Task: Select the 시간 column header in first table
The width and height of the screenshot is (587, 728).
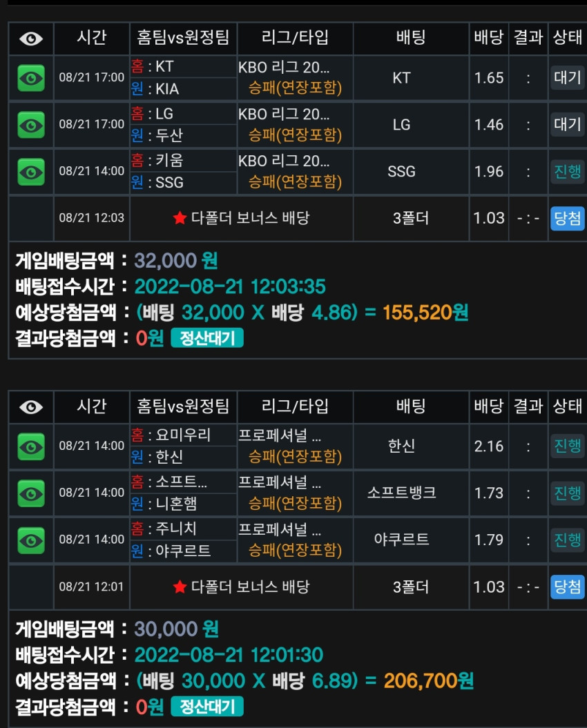Action: (x=92, y=37)
